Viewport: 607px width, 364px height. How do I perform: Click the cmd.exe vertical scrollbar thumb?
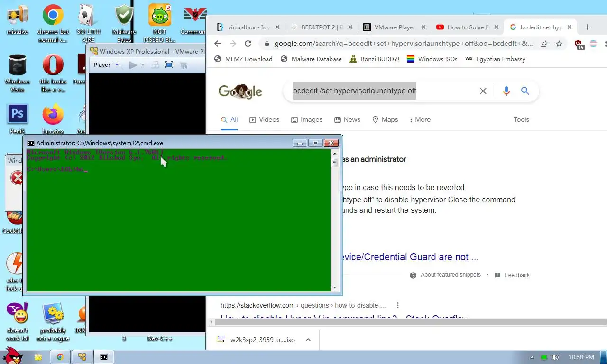click(x=335, y=163)
